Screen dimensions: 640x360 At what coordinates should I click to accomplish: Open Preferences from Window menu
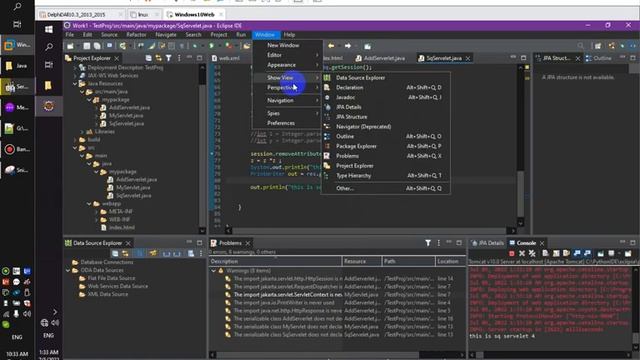[287, 123]
